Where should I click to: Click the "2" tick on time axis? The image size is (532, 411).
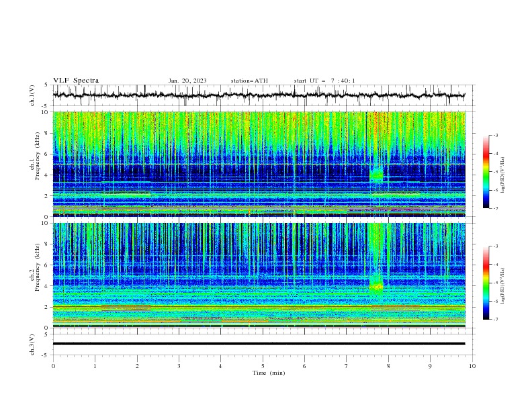click(x=137, y=366)
